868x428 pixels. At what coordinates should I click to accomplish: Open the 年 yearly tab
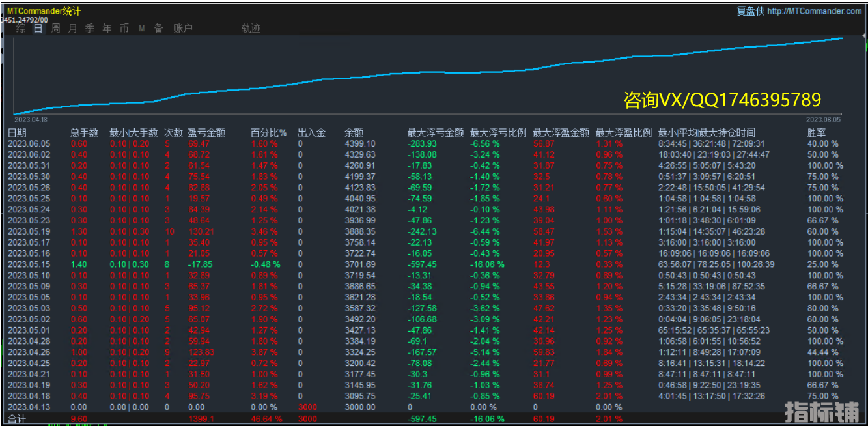(107, 29)
